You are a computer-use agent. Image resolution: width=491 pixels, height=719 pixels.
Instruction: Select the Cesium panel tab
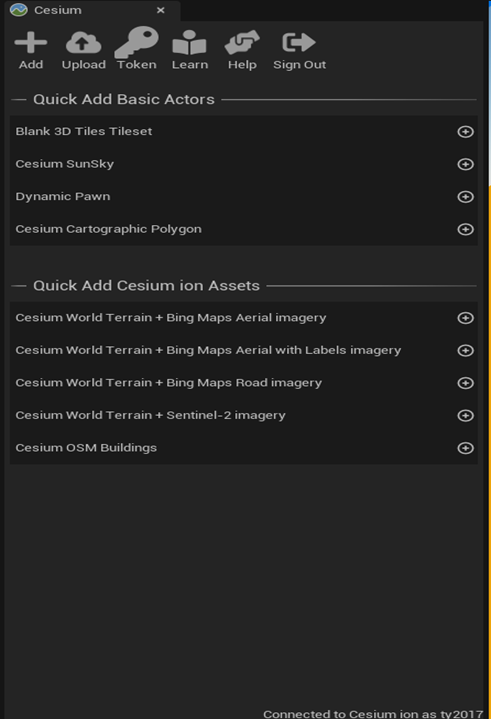click(x=57, y=10)
